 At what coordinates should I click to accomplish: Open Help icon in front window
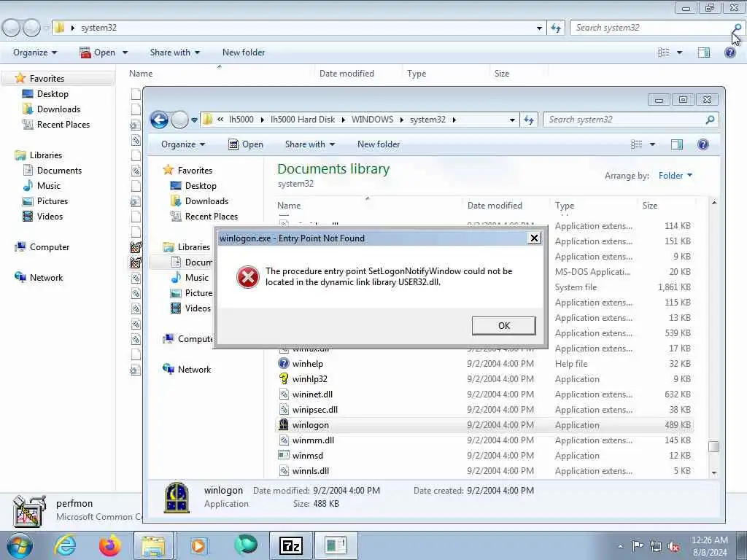pos(703,144)
